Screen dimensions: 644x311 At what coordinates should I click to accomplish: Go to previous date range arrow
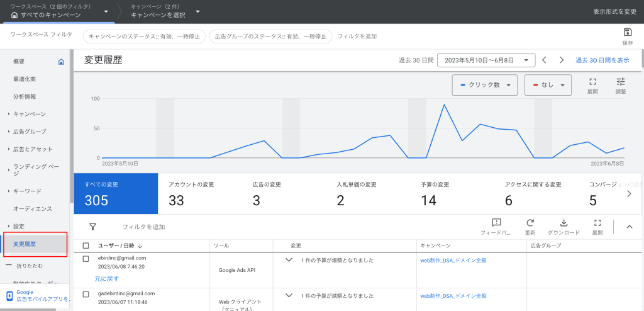point(544,60)
